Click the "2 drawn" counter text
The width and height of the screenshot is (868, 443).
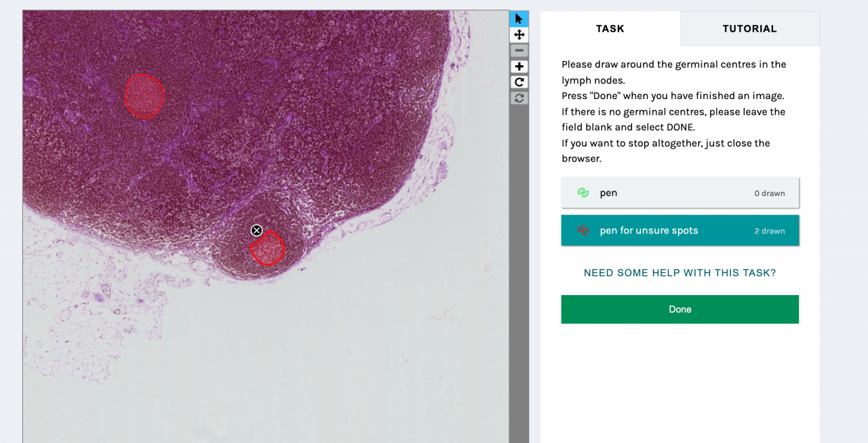click(770, 231)
